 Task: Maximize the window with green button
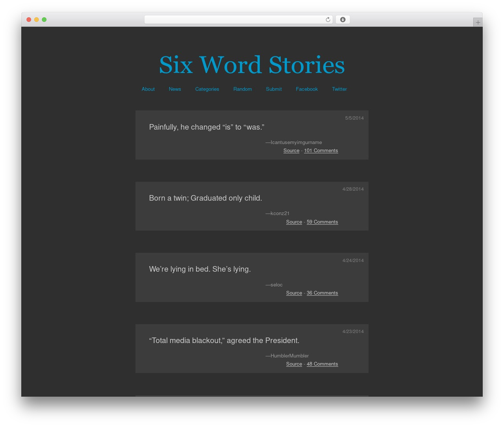pyautogui.click(x=44, y=20)
